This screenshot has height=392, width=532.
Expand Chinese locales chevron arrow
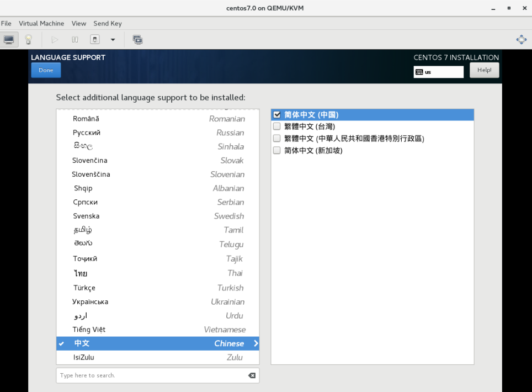point(256,343)
